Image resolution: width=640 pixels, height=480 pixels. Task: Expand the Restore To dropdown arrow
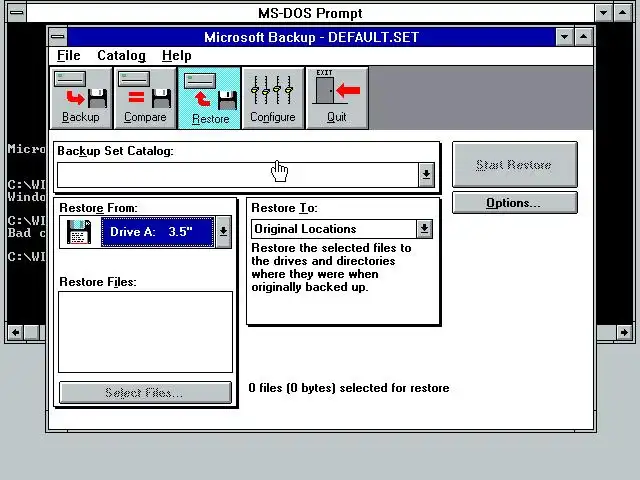click(424, 229)
